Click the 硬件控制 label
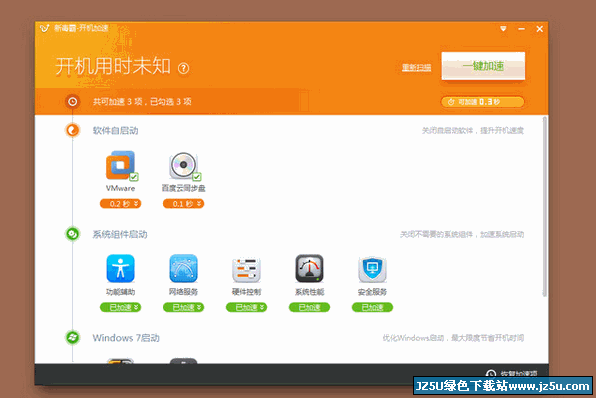Viewport: 596px width, 398px height. pos(246,292)
